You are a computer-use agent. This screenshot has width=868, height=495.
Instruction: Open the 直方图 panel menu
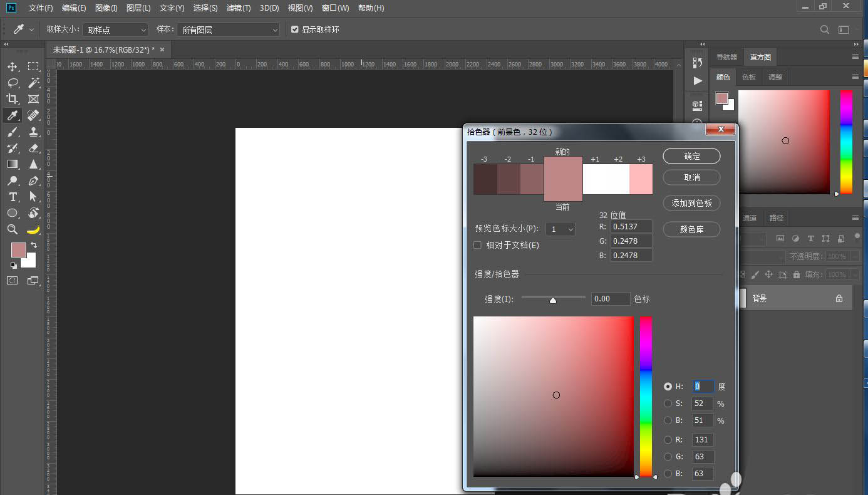[855, 57]
